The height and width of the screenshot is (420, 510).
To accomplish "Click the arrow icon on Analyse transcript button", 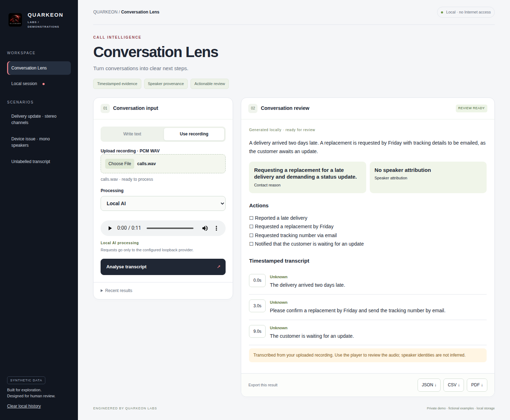I will click(x=219, y=267).
